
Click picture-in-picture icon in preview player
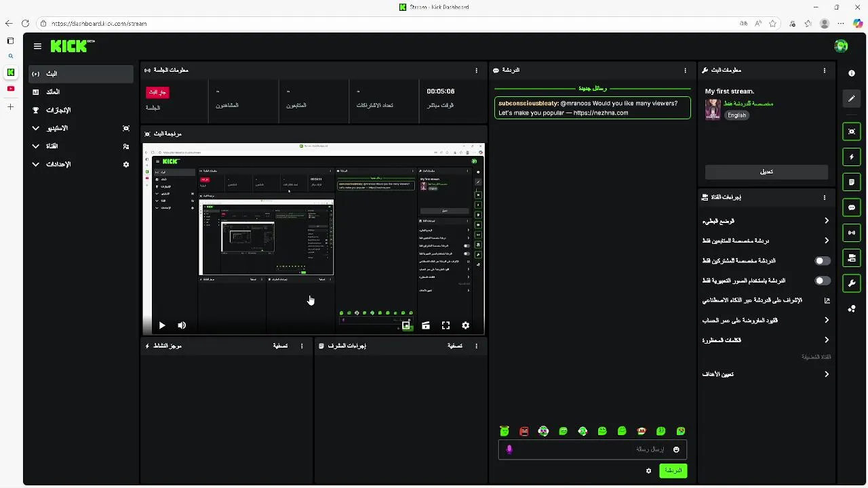[406, 325]
